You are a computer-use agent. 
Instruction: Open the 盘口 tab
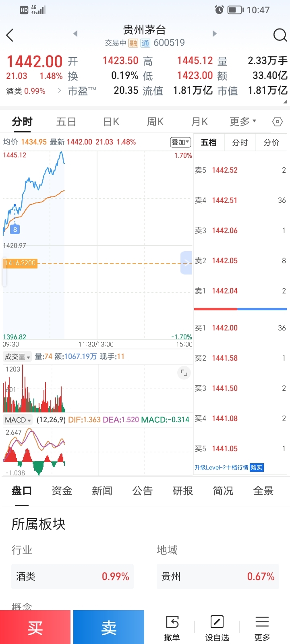tap(22, 491)
